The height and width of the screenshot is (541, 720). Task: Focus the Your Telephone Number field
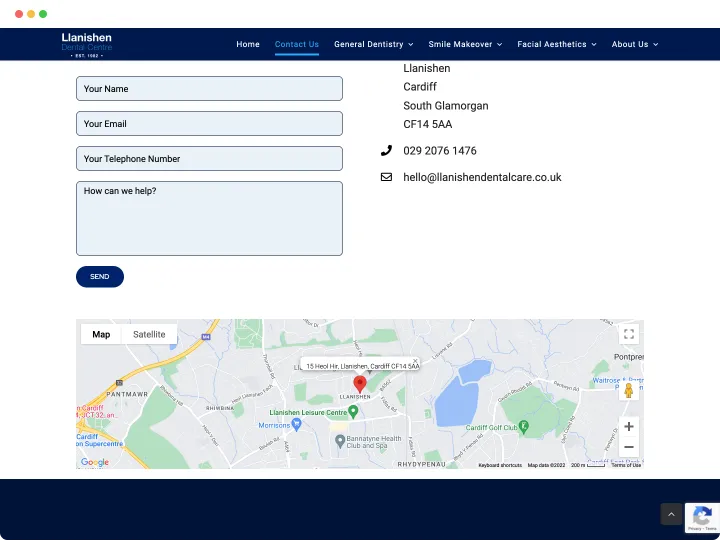click(x=209, y=158)
